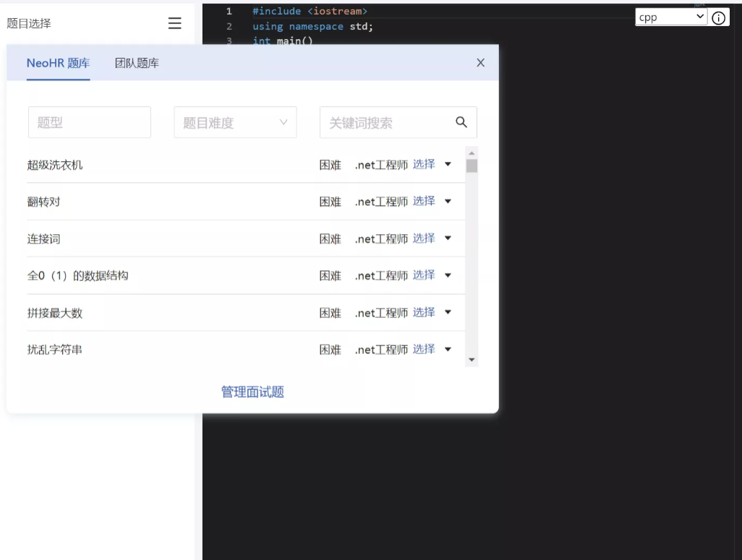Viewport: 742px width, 560px height.
Task: Close the question bank dialog
Action: (x=480, y=62)
